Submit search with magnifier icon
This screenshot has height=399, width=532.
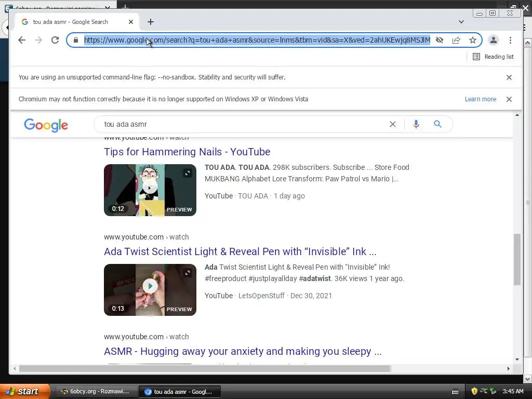pyautogui.click(x=437, y=124)
